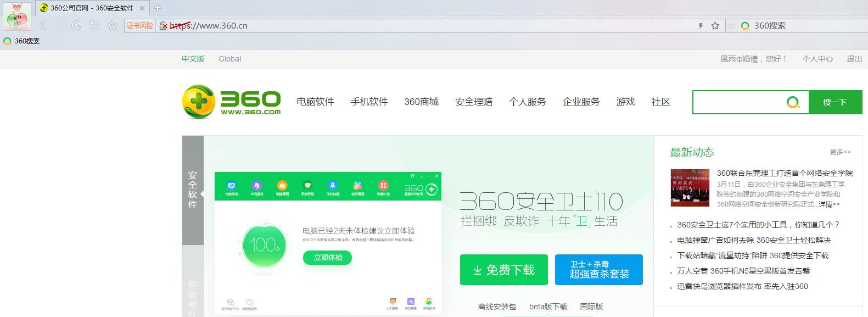
Task: Bookmark page with address bar star
Action: [x=715, y=26]
